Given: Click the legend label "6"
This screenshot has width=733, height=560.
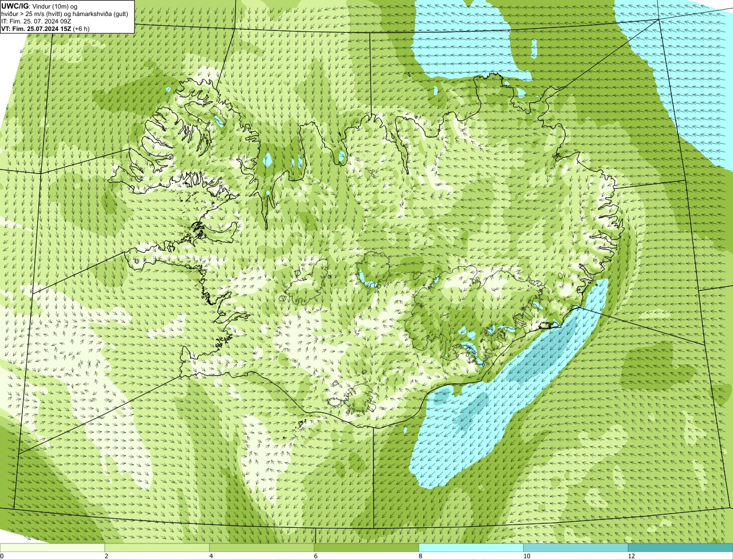Looking at the screenshot, I should pos(316,556).
